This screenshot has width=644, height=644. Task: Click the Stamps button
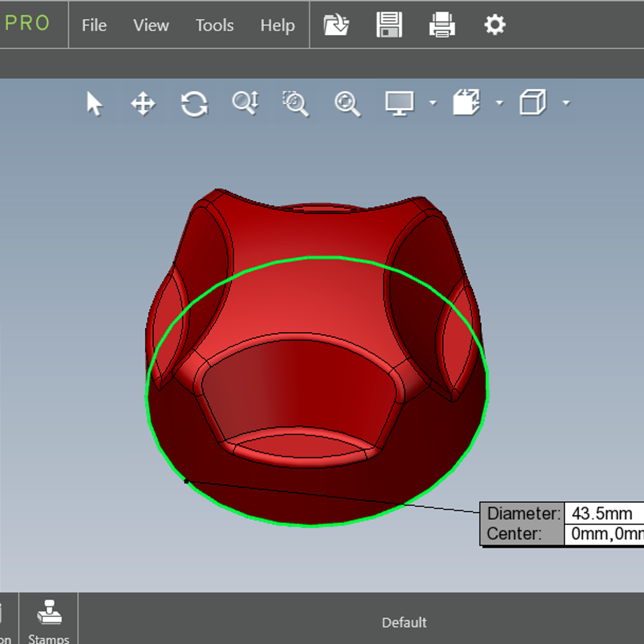click(x=49, y=621)
